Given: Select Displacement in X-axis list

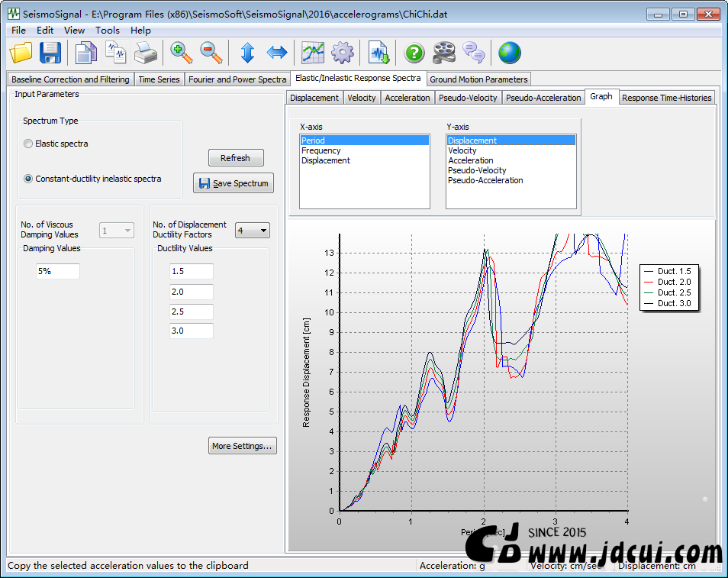Looking at the screenshot, I should click(x=365, y=160).
